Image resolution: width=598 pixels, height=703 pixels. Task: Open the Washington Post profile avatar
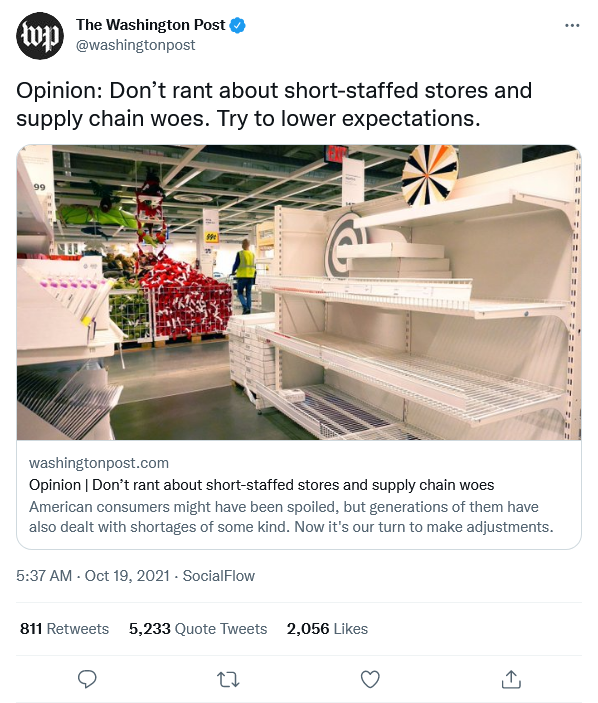tap(40, 36)
